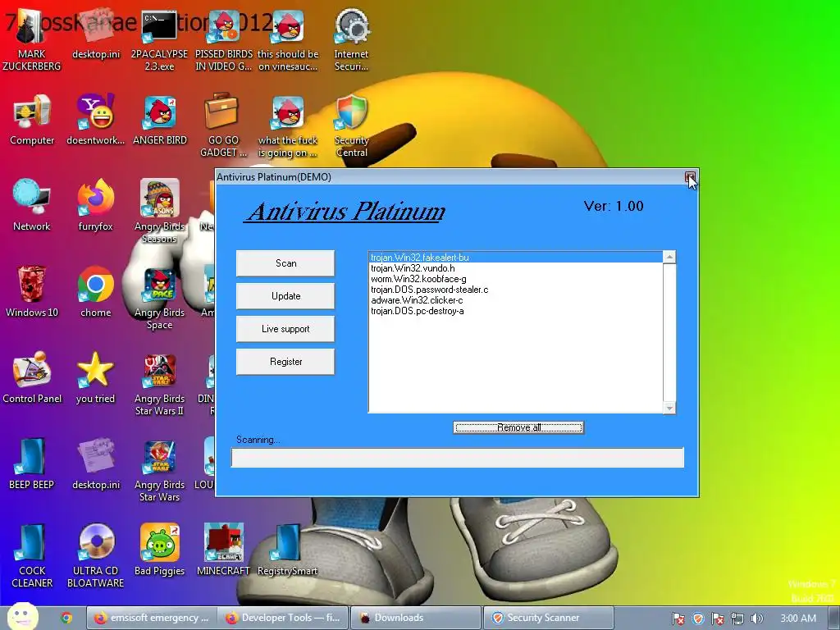Select MARK ZUCKERBERG desktop icon
This screenshot has height=630, width=840.
[32, 39]
